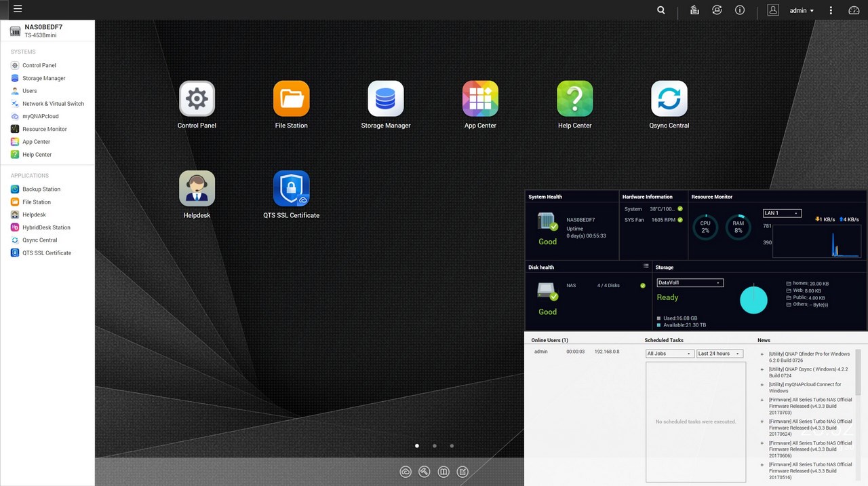
Task: Click the feedback edit dock icon
Action: click(x=462, y=471)
